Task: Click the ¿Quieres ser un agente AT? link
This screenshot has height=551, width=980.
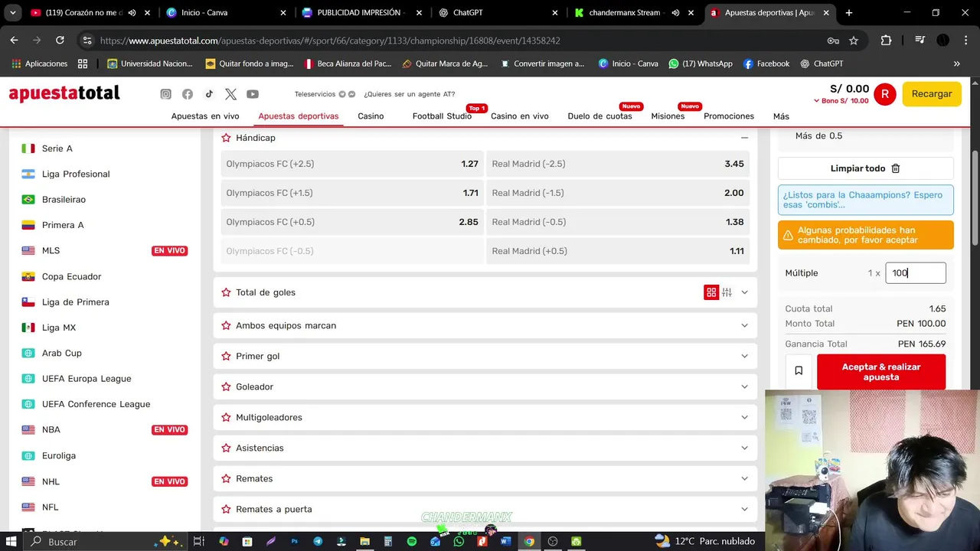Action: point(409,94)
